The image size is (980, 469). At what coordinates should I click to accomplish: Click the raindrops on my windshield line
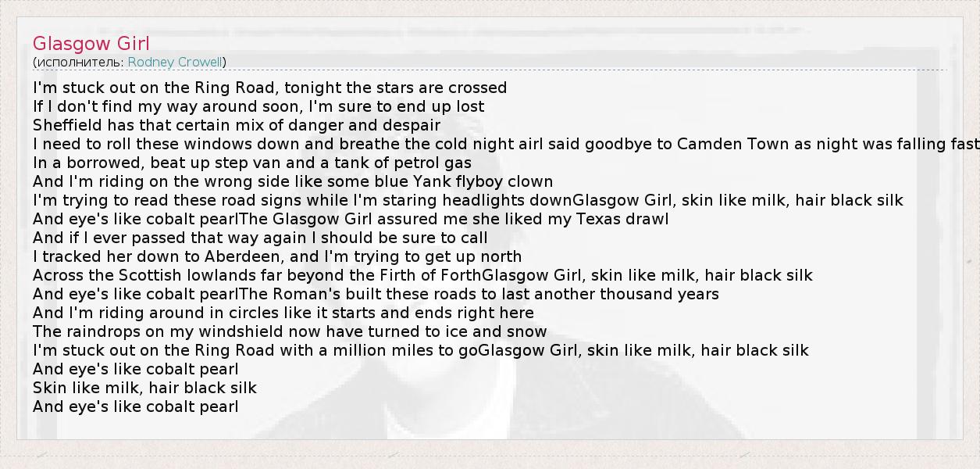(x=290, y=331)
